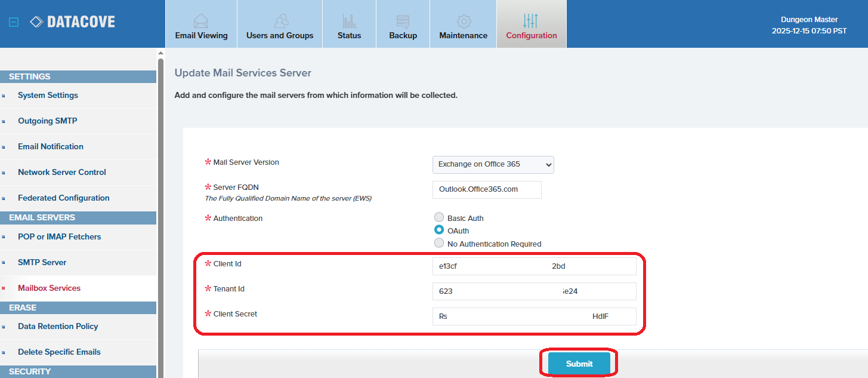Viewport: 868px width, 378px height.
Task: Click the Email Viewing envelope icon
Action: (x=201, y=21)
